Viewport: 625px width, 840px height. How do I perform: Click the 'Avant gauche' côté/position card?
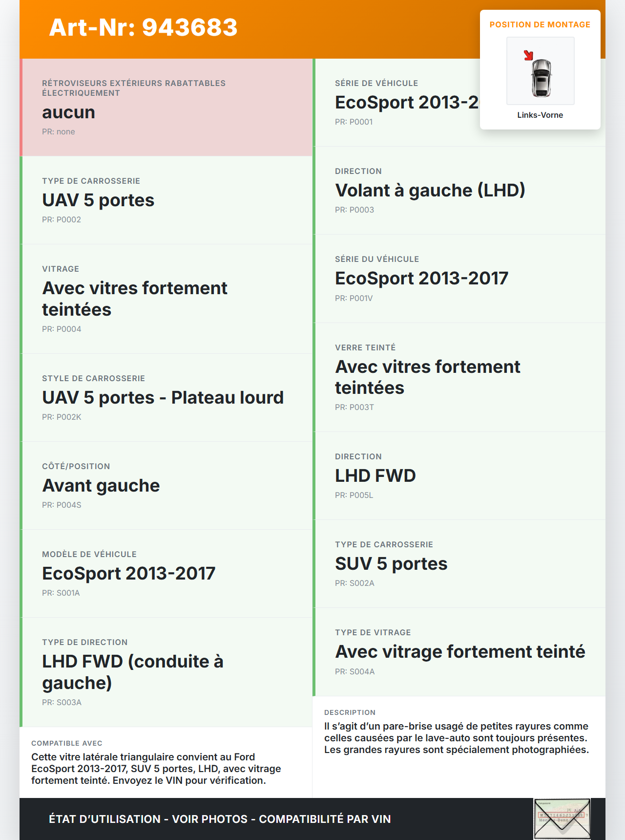click(x=167, y=486)
